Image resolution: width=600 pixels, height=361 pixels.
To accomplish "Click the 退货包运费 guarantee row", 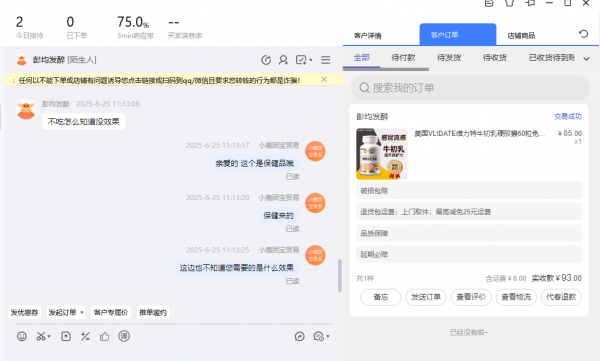I will (x=469, y=211).
